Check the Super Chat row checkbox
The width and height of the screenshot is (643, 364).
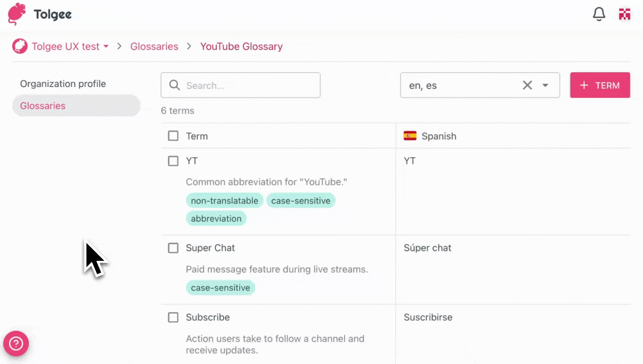tap(173, 248)
